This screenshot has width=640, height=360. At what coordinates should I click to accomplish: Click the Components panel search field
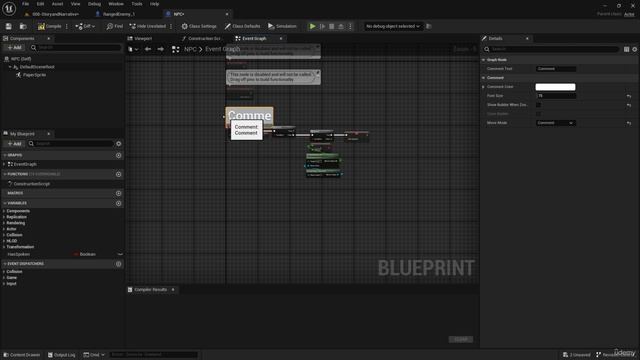tap(76, 48)
